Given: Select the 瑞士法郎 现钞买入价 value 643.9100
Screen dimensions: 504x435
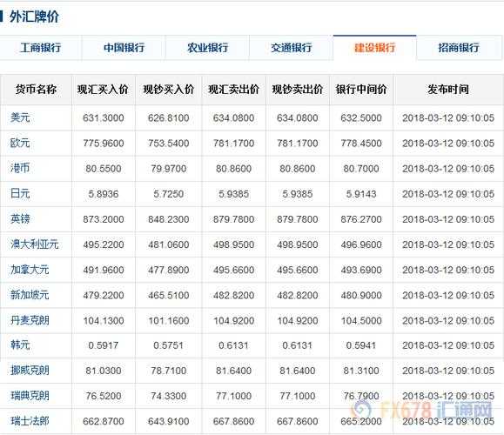Looking at the screenshot, I should click(168, 421).
